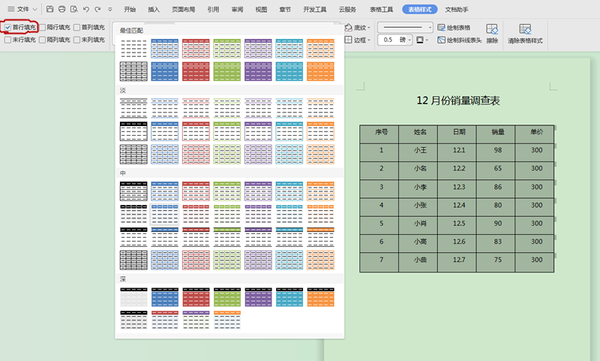Click the 单价 header cell in table
Viewport: 600px width, 361px height.
coord(535,134)
